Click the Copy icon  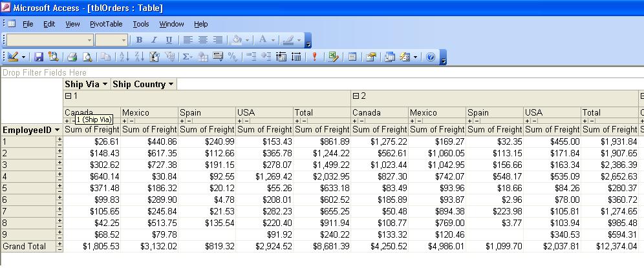[106, 57]
